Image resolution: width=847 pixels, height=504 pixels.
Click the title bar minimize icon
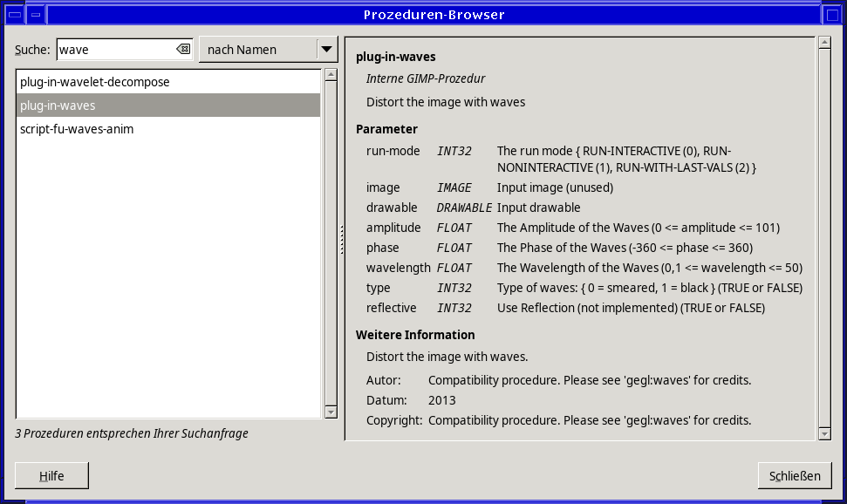click(36, 15)
